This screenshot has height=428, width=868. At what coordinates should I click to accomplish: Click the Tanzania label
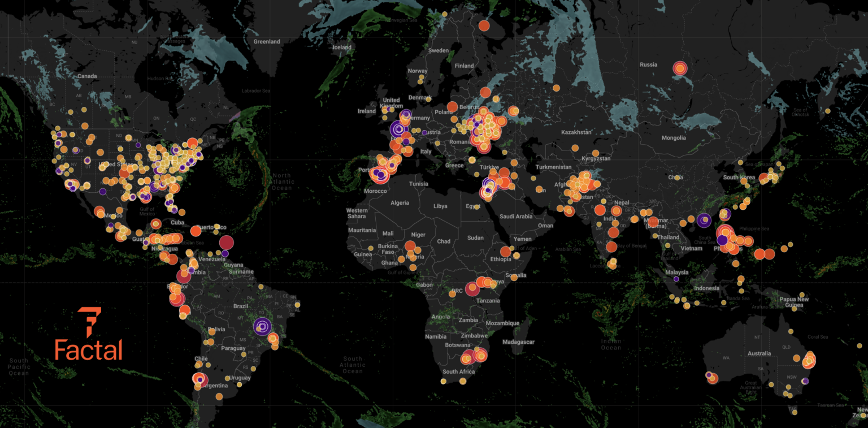point(488,301)
